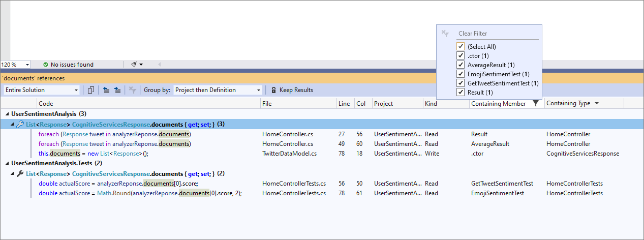The height and width of the screenshot is (240, 644).
Task: Click the Keep Results button
Action: tap(292, 90)
